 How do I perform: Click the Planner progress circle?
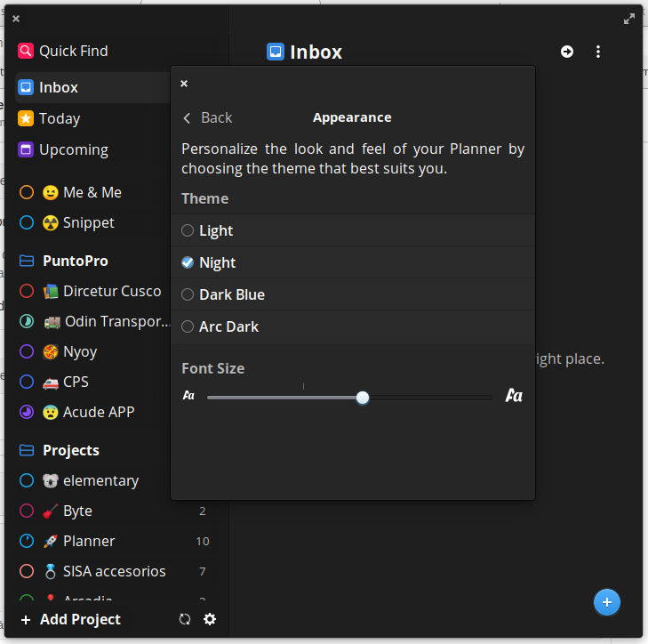tap(27, 541)
